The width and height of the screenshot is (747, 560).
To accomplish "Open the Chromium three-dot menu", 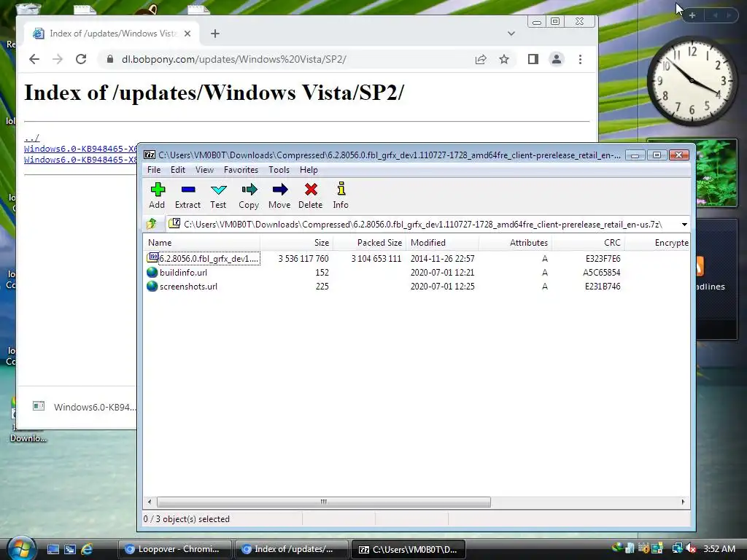I will (x=580, y=60).
